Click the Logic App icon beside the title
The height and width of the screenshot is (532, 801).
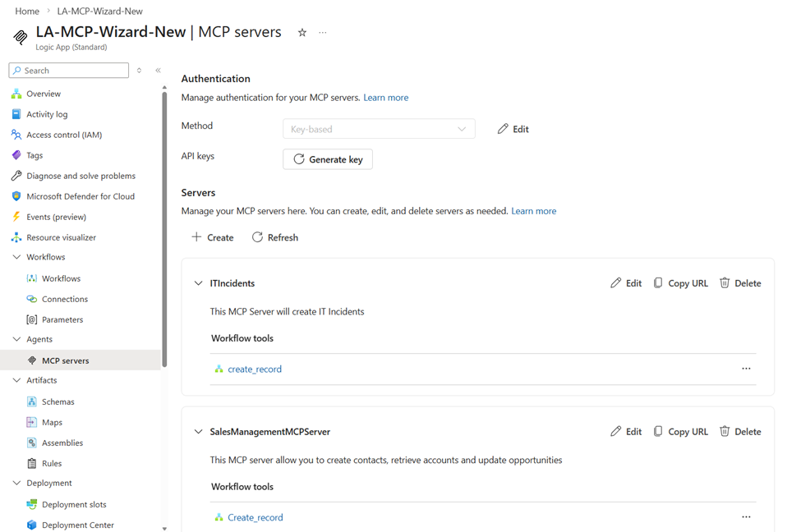pos(21,37)
